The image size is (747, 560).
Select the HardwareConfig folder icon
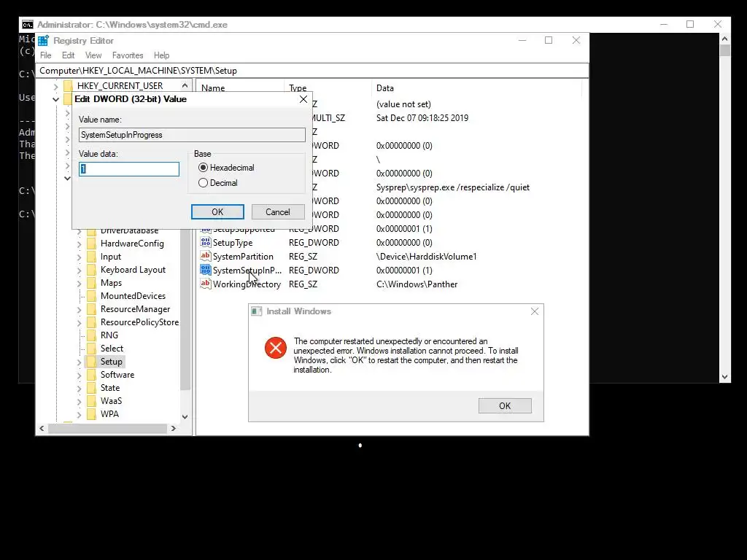tap(91, 244)
